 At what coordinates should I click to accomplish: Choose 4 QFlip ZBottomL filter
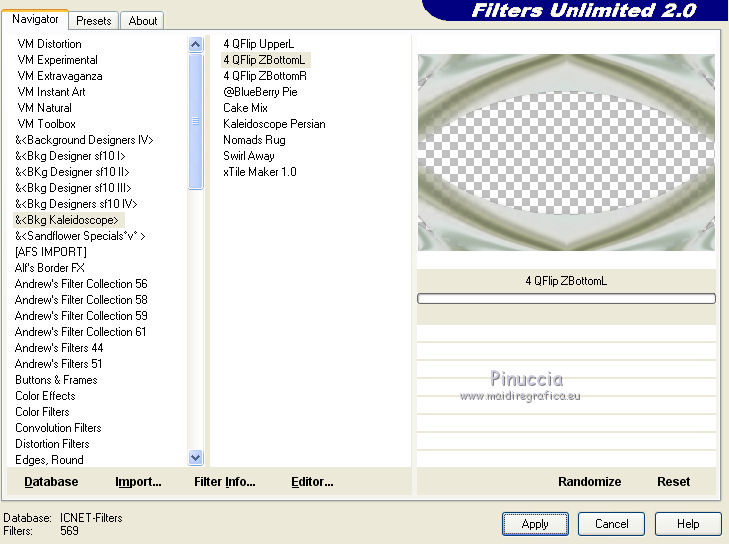(265, 60)
